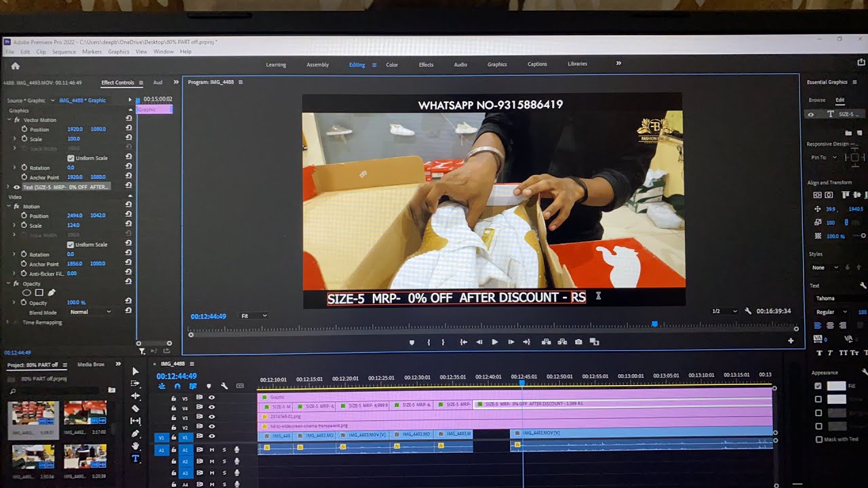Click Export Frame camera icon

(578, 342)
